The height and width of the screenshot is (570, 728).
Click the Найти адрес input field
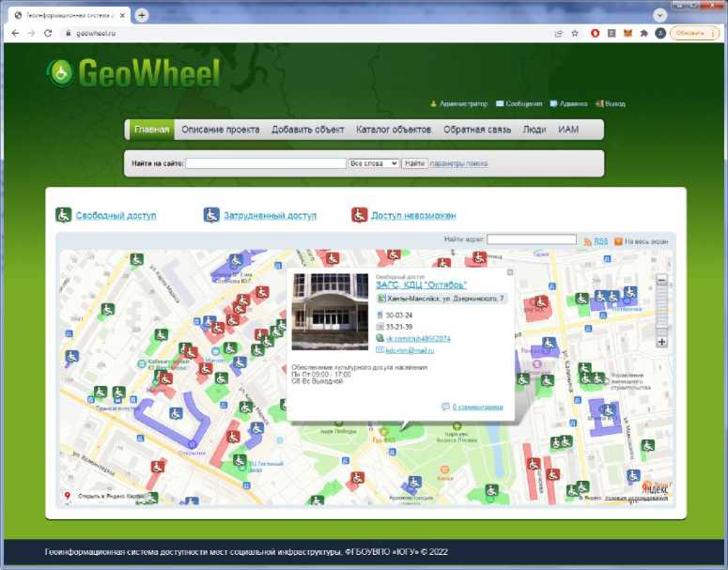click(x=532, y=239)
